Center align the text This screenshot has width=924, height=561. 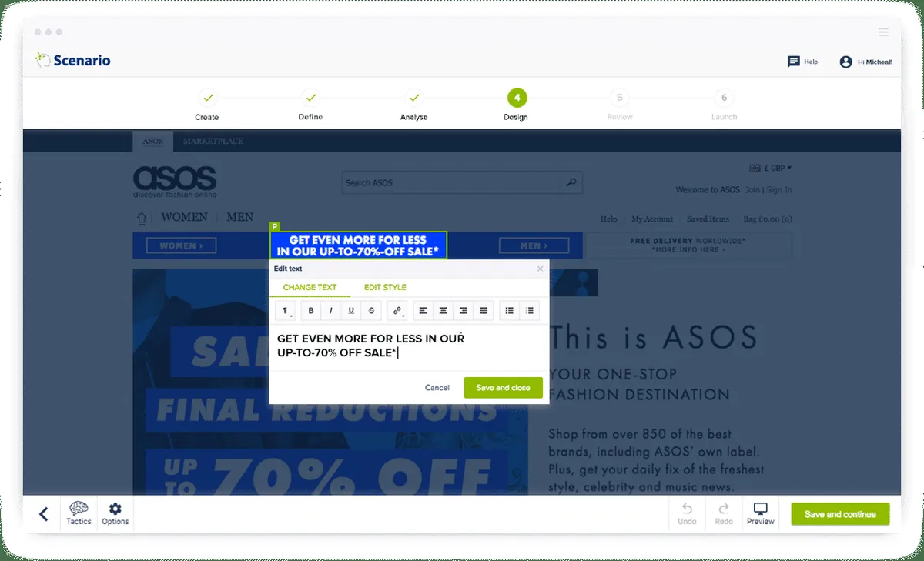(x=444, y=311)
